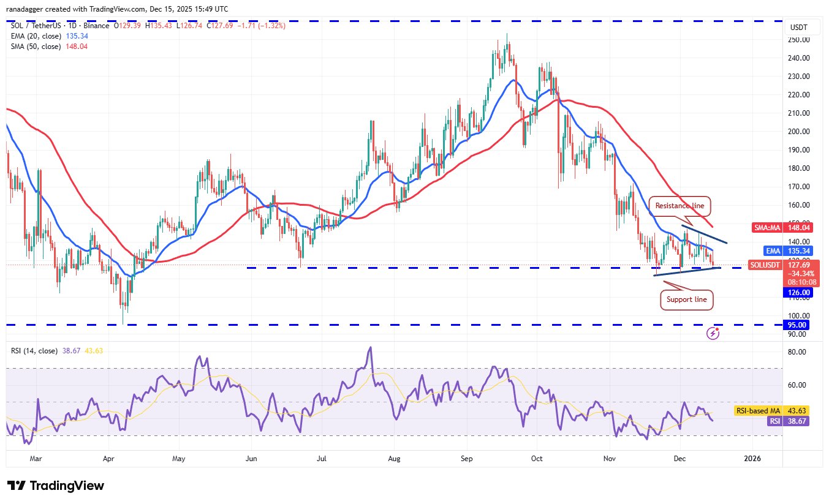Image resolution: width=829 pixels, height=504 pixels.
Task: Click the RSI-based MA 43.63 label
Action: (775, 410)
